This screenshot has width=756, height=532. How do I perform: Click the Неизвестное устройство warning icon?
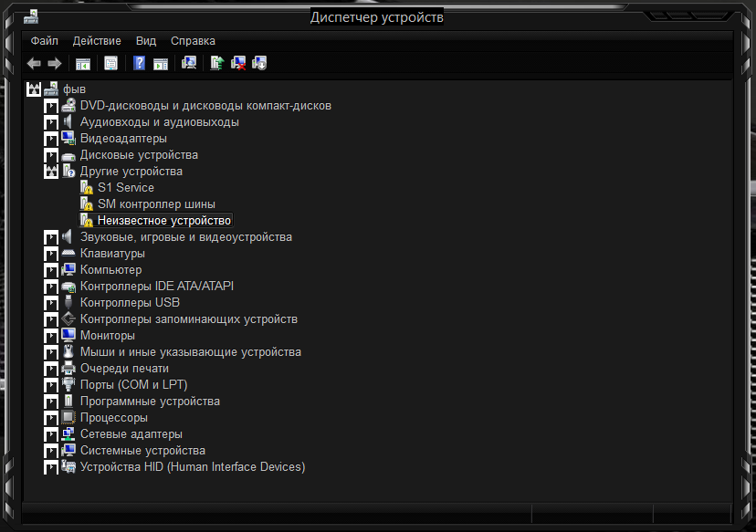point(87,220)
